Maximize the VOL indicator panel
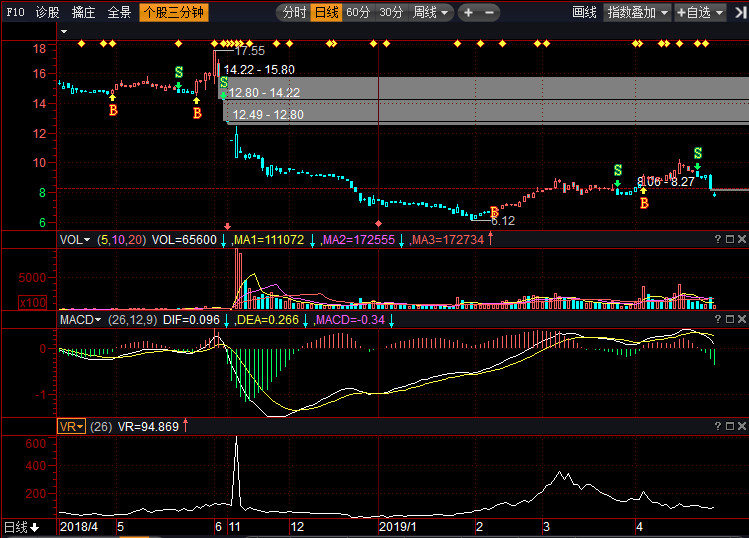The height and width of the screenshot is (538, 749). 729,240
